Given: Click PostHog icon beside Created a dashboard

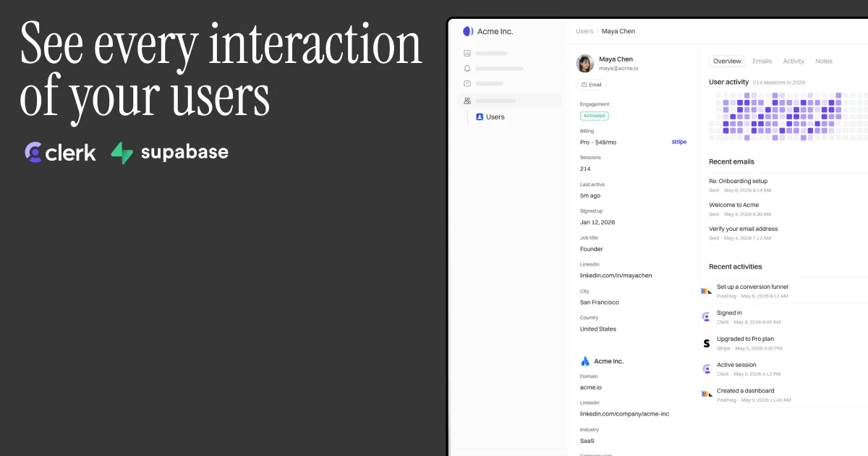Looking at the screenshot, I should tap(707, 394).
